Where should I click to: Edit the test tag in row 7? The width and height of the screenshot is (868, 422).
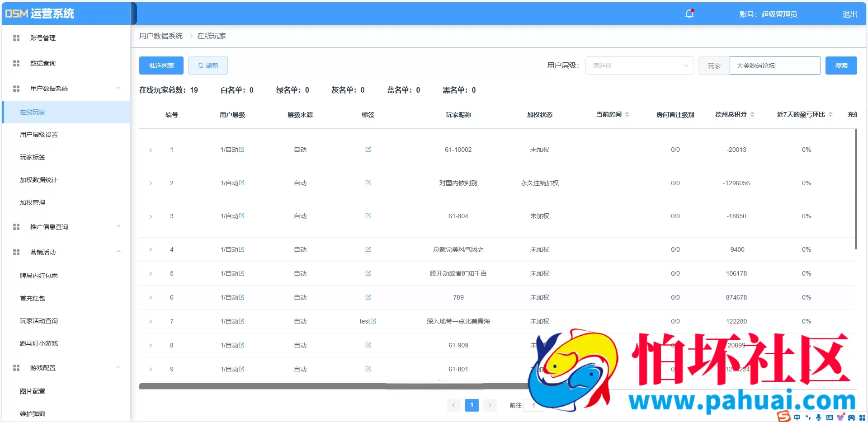[373, 321]
